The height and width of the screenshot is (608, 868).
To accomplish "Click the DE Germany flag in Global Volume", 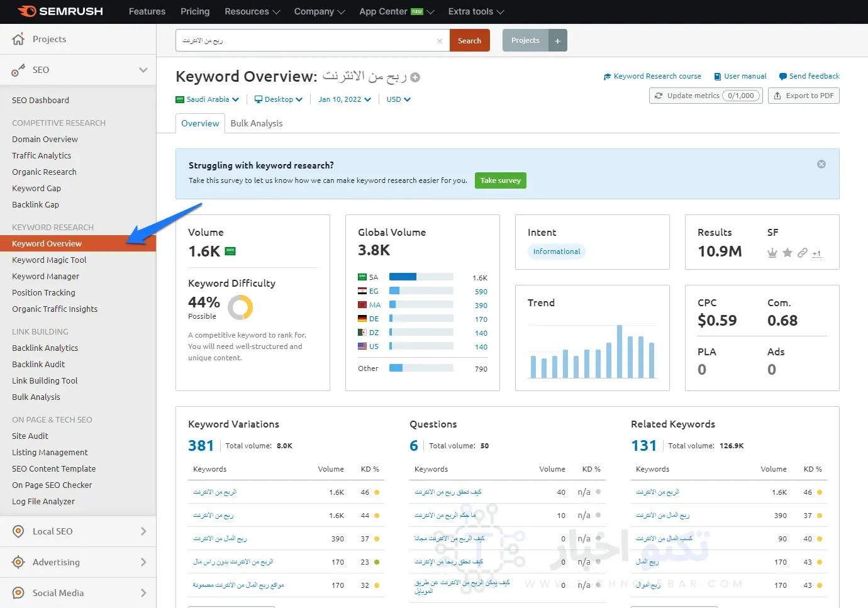I will tap(362, 319).
